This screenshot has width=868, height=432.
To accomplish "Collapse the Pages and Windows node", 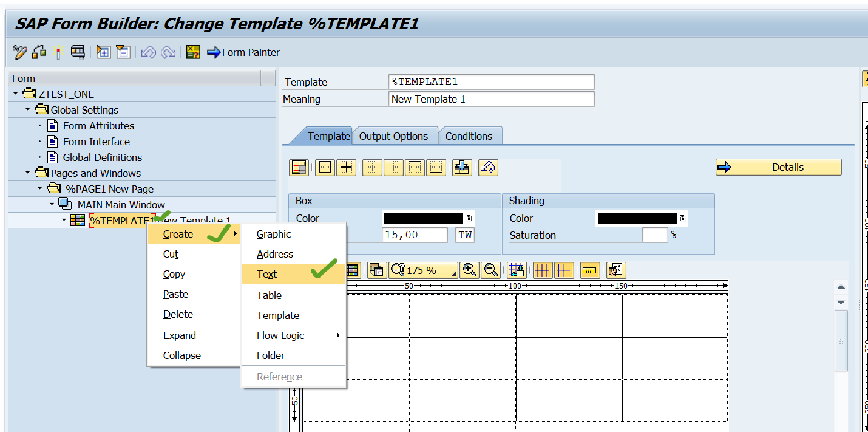I will click(27, 173).
